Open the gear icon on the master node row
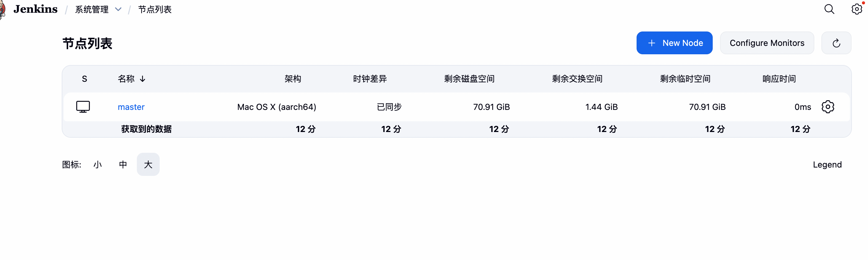868x260 pixels. pyautogui.click(x=828, y=107)
